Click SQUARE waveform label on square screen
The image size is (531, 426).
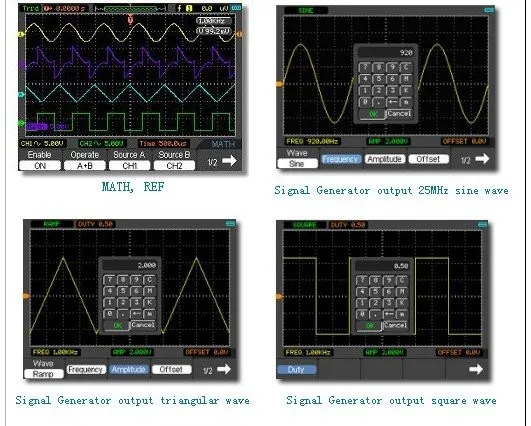pos(304,225)
